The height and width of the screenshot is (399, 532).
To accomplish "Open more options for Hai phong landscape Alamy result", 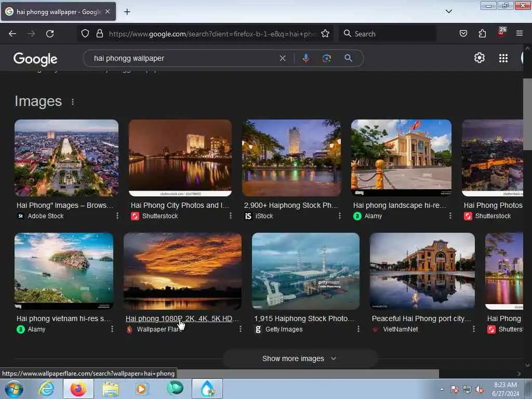I will (x=450, y=216).
